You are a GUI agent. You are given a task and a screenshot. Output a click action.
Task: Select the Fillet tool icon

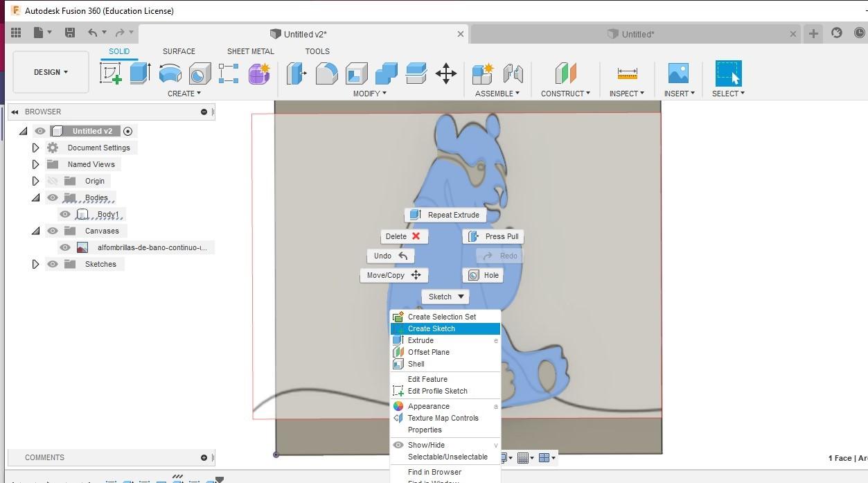coord(326,73)
